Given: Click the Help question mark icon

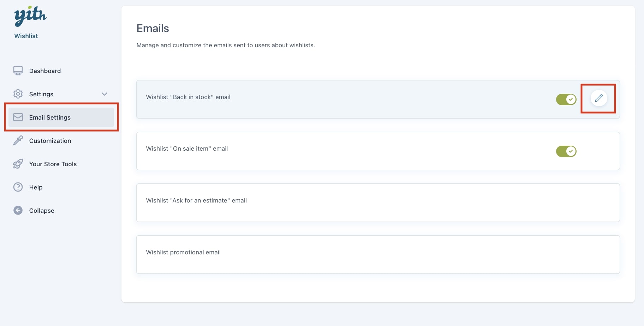Looking at the screenshot, I should pyautogui.click(x=18, y=187).
